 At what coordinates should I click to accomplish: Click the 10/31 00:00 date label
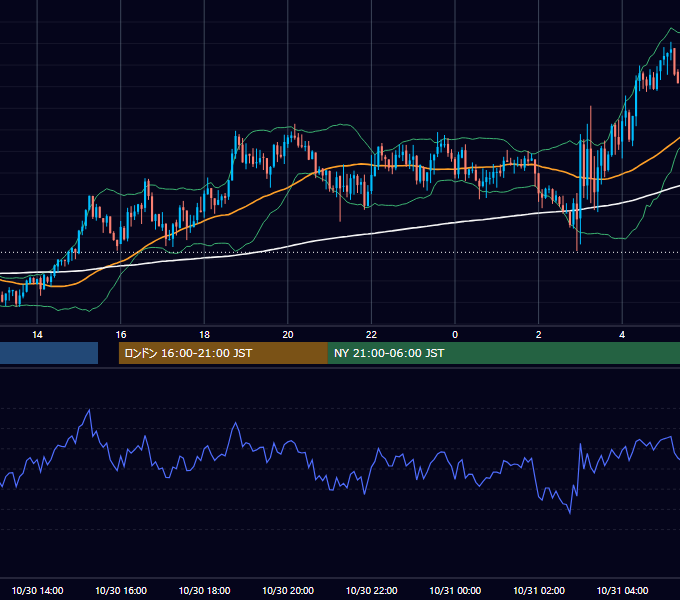tap(455, 590)
